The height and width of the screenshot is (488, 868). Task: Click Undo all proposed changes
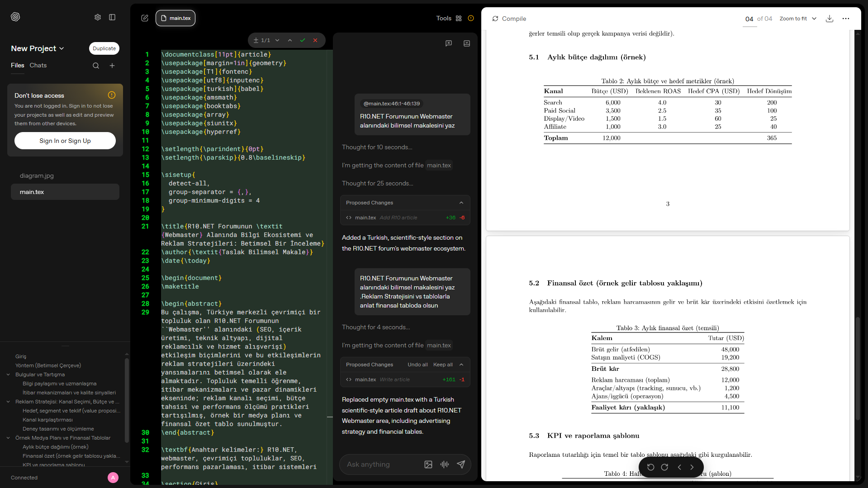coord(417,365)
